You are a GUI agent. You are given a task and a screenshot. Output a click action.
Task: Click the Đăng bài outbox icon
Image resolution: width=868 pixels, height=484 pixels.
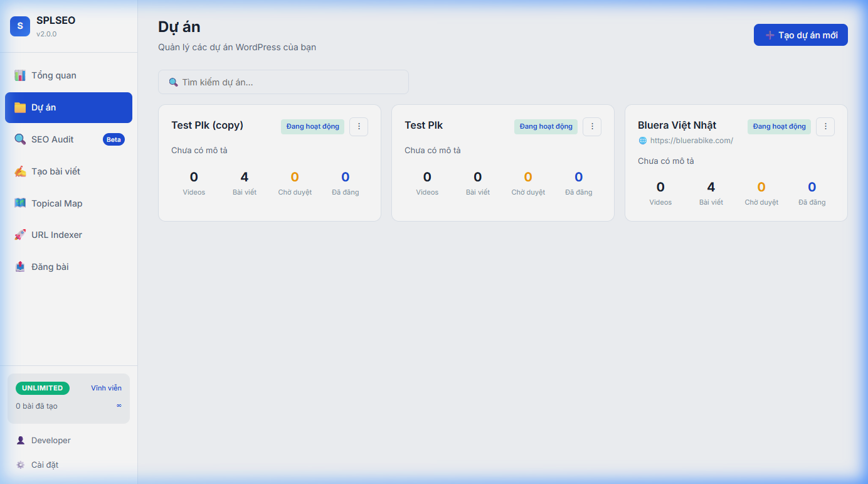click(20, 267)
